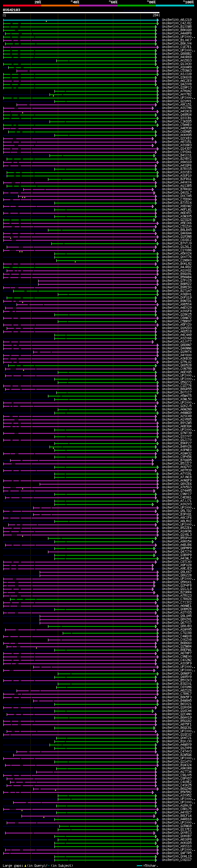This screenshot has width=197, height=868.
Task: Click label UniRef100_A4XR69
Action: click(x=177, y=57)
